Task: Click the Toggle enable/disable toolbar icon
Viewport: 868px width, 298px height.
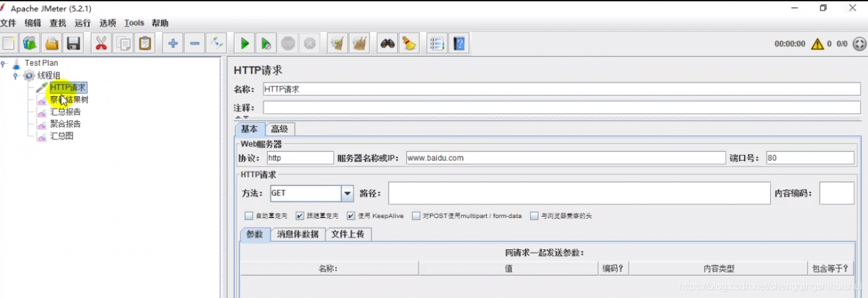Action: click(x=216, y=44)
